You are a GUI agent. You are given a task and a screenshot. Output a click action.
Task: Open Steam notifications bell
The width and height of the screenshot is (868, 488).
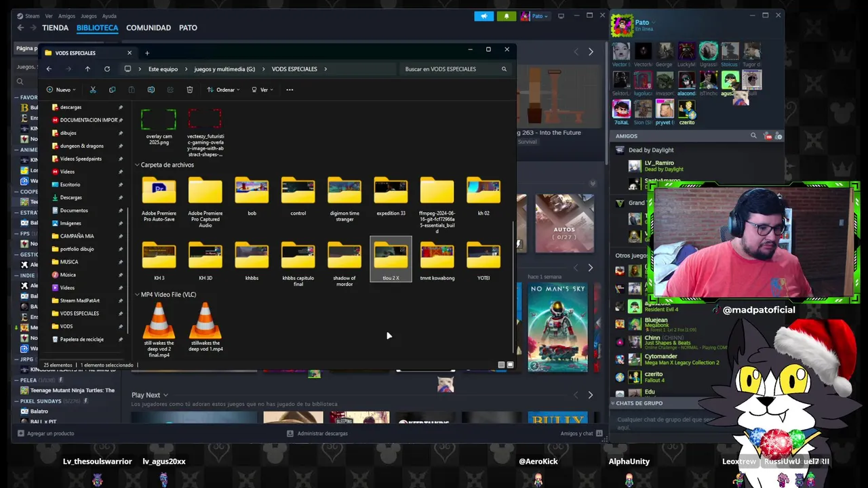507,16
